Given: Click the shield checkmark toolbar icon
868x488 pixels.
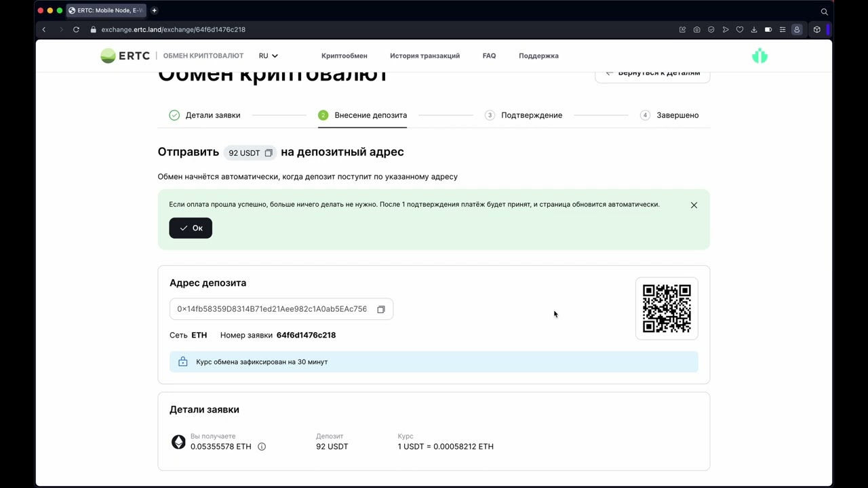Looking at the screenshot, I should 711,30.
